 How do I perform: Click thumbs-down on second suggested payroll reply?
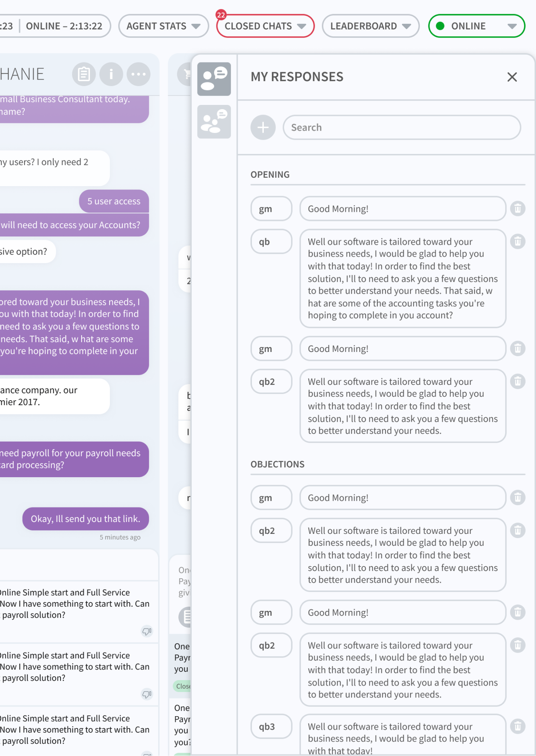click(147, 694)
